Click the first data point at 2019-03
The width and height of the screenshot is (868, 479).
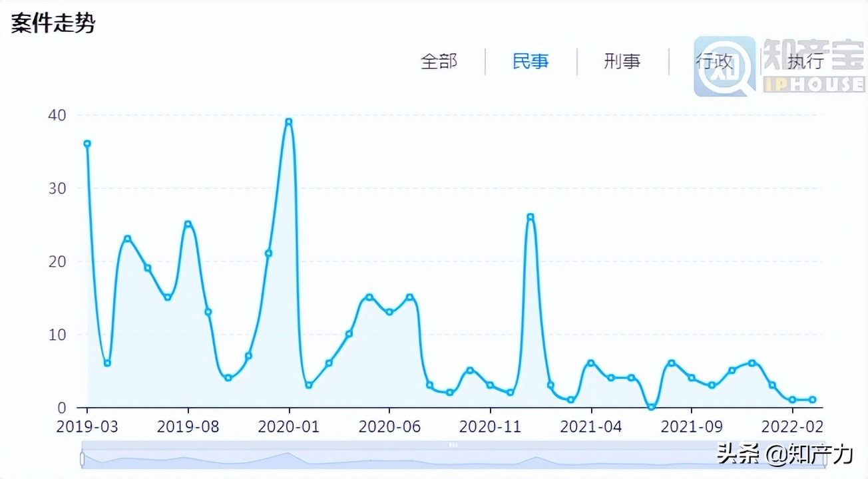[x=87, y=144]
